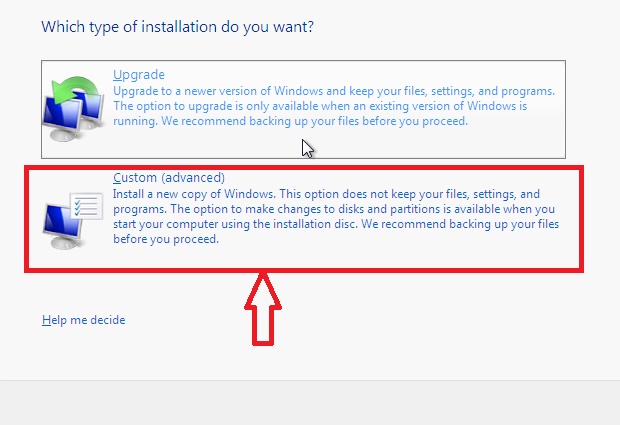Viewport: 620px width, 425px height.
Task: Open the Help me decide link
Action: (84, 320)
